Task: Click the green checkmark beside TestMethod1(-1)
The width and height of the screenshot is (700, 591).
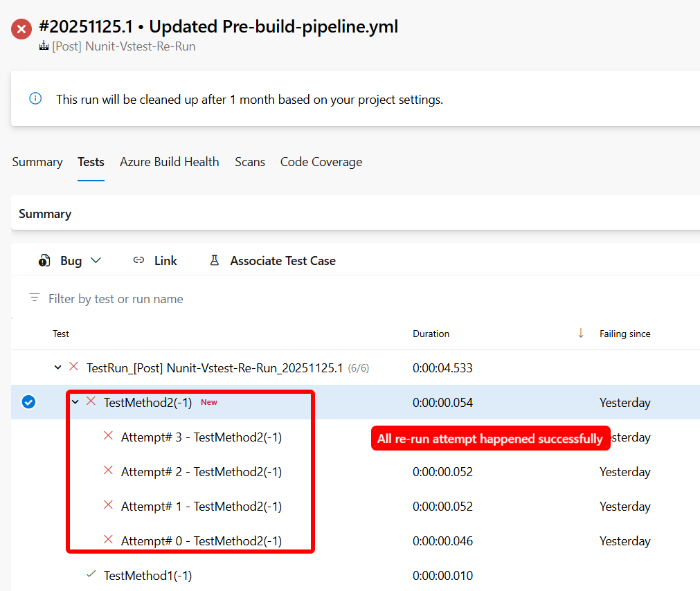Action: [x=91, y=574]
